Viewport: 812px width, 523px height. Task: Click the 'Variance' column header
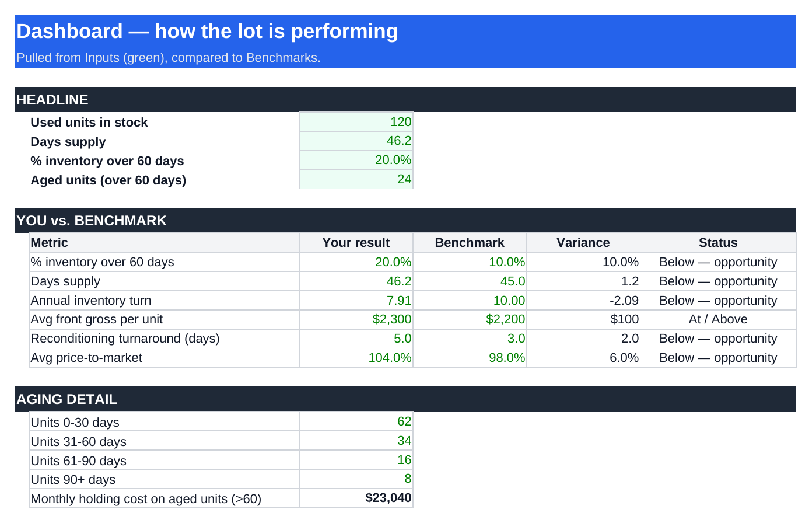pos(583,243)
